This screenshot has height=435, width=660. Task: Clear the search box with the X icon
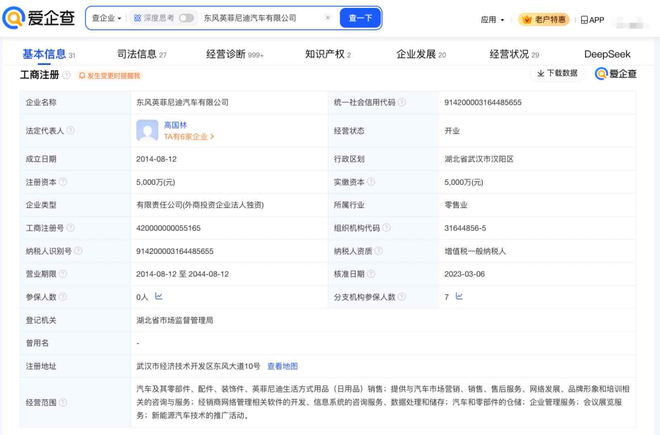(328, 18)
